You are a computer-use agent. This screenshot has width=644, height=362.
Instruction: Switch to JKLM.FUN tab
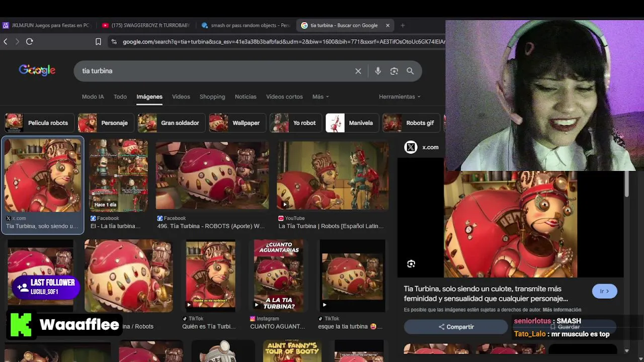coord(46,25)
